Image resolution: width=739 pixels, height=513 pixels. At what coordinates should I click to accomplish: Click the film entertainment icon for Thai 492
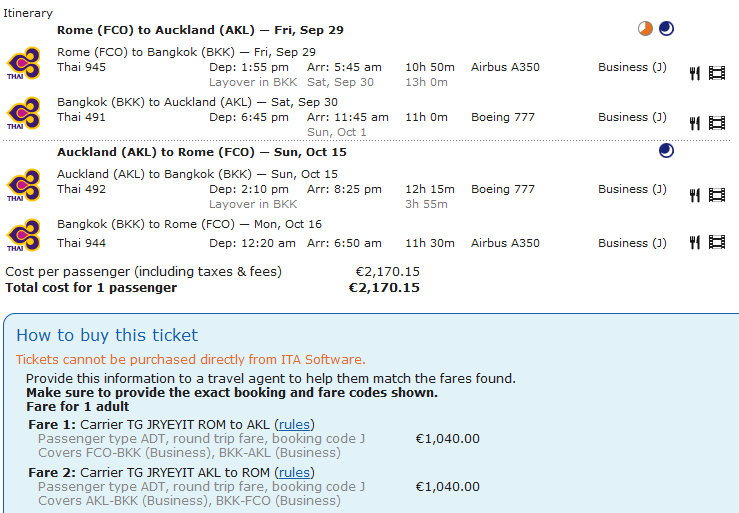[716, 195]
